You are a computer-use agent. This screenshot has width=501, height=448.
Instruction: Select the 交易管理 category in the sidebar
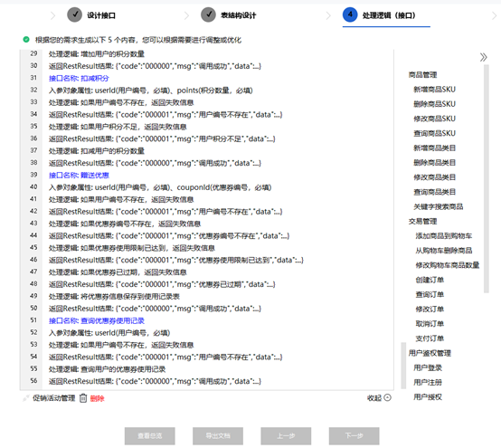coord(422,221)
